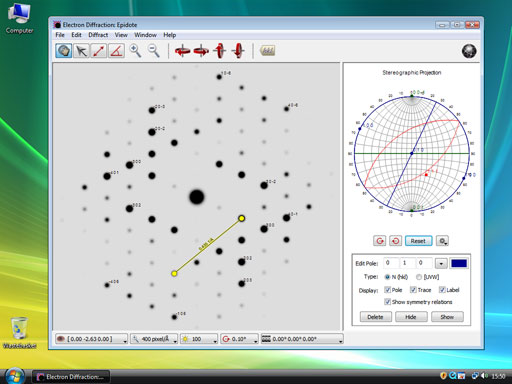
Task: Rotate right about the vertical axis
Action: (201, 51)
